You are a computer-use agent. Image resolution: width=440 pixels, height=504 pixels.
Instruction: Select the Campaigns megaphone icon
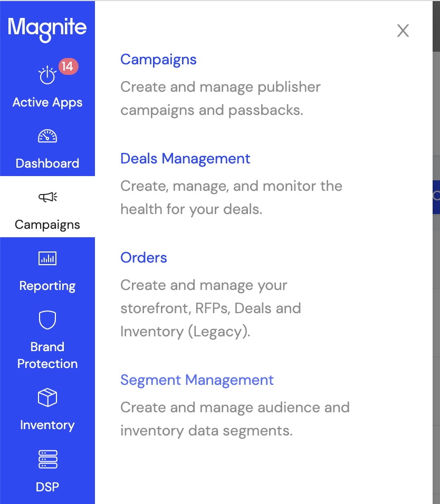pos(47,197)
